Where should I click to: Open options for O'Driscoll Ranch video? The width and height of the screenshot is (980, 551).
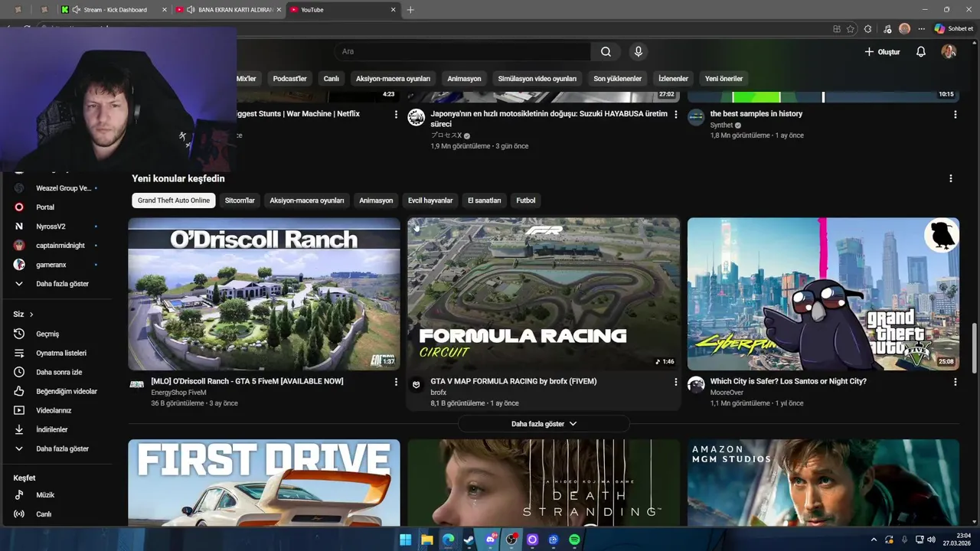396,381
